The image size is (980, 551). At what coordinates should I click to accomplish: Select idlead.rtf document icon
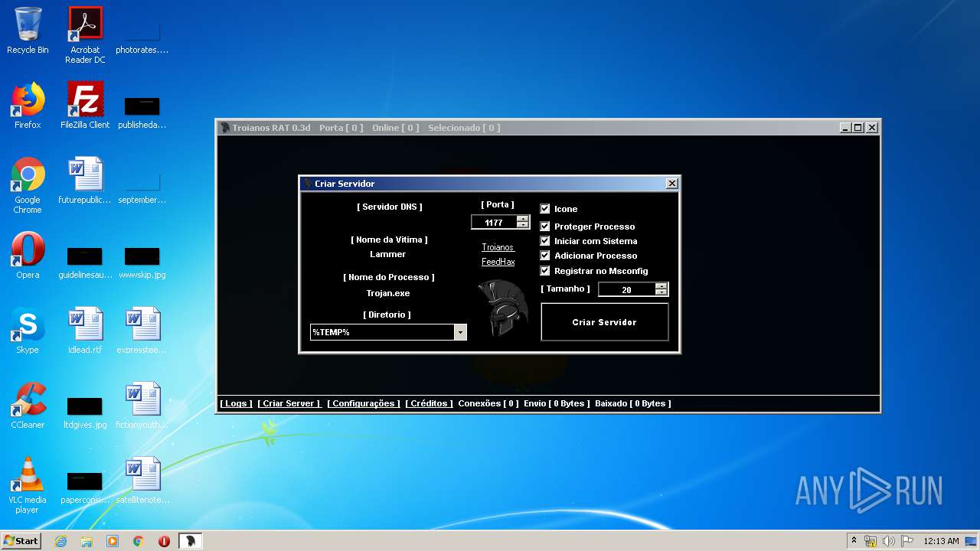click(85, 331)
